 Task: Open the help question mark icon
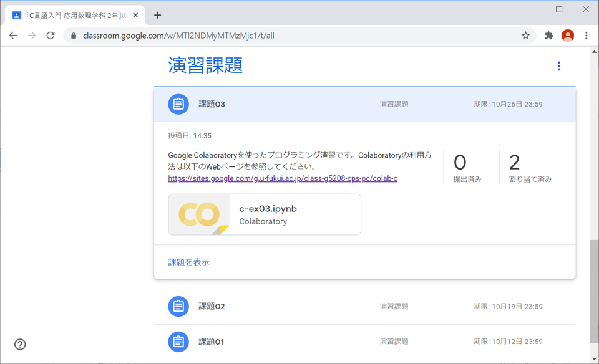coord(20,344)
